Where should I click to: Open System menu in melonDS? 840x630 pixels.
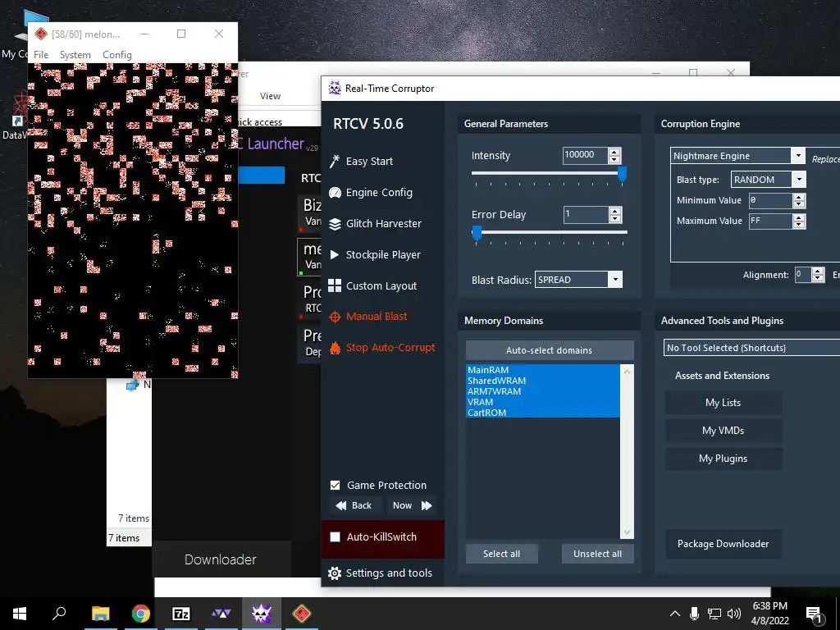coord(75,55)
